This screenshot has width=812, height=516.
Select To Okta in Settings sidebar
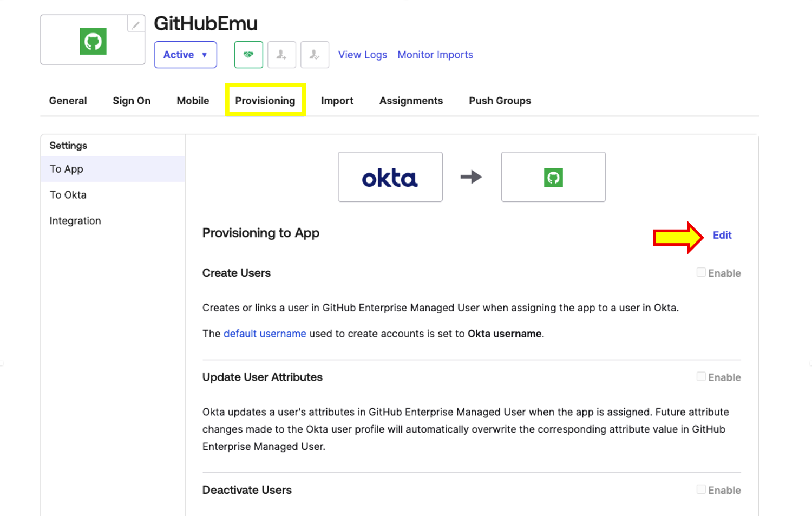(x=113, y=195)
